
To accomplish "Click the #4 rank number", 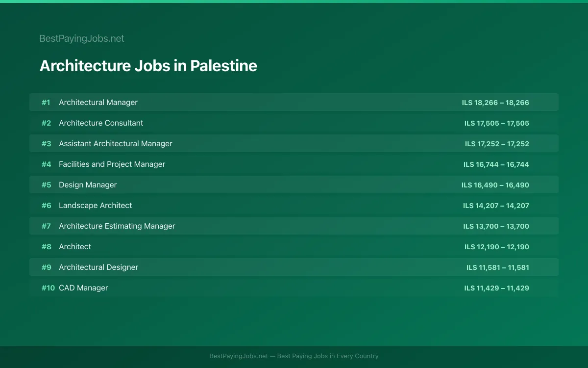I will coord(46,164).
